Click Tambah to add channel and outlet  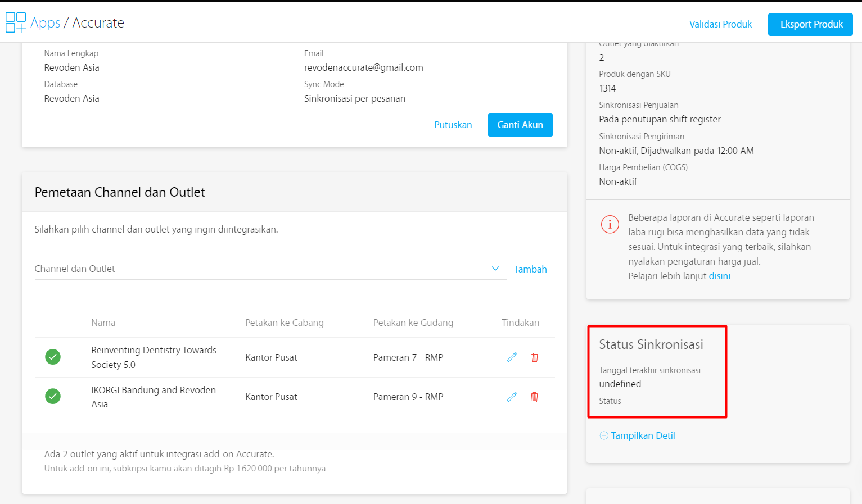[530, 269]
